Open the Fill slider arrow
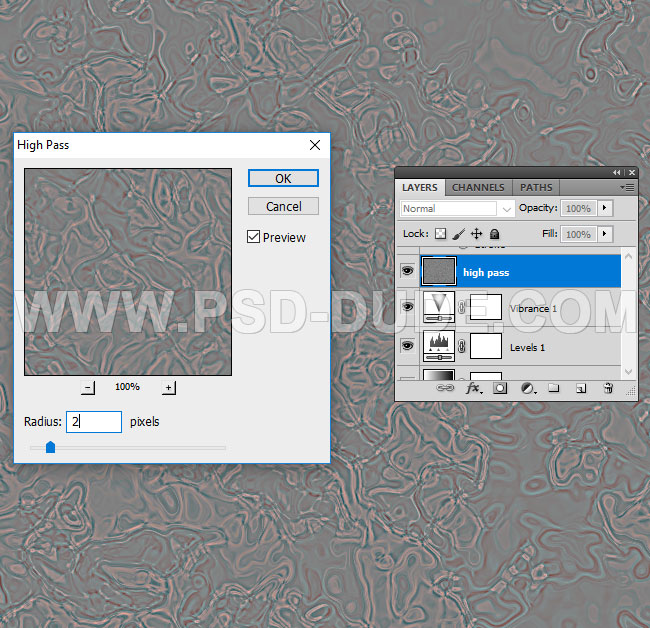650x628 pixels. click(605, 234)
